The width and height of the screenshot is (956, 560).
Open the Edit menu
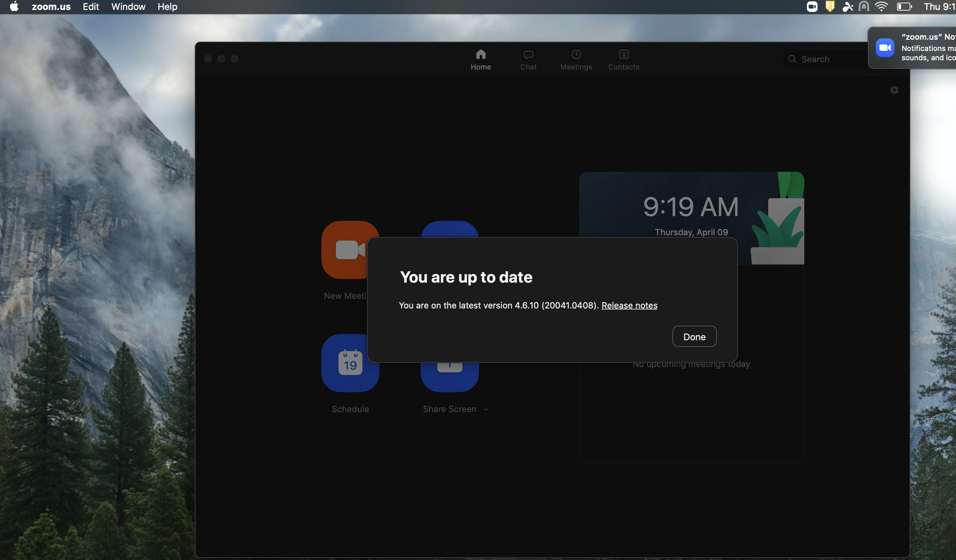click(91, 7)
